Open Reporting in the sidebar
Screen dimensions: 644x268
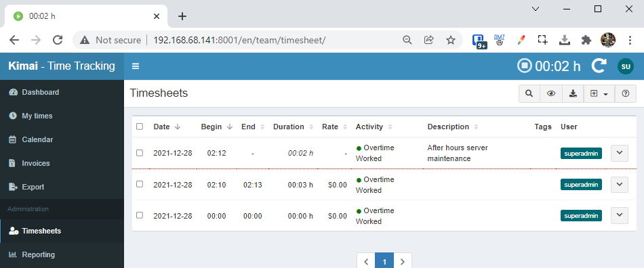click(x=62, y=254)
